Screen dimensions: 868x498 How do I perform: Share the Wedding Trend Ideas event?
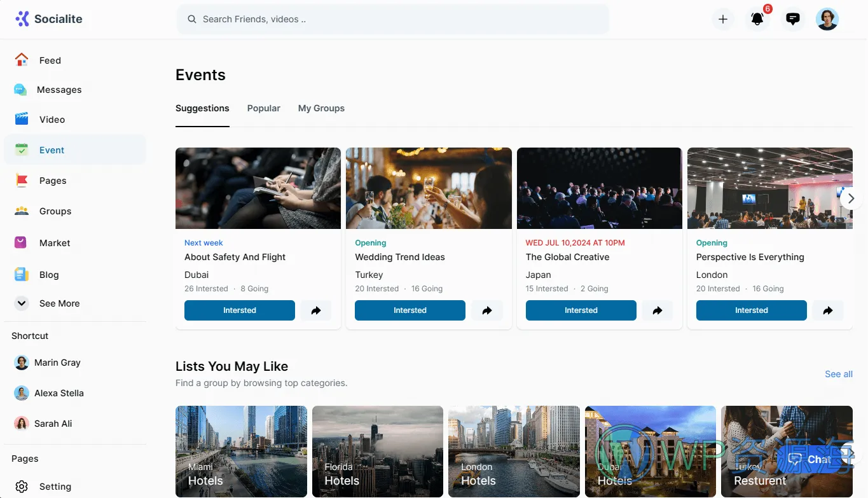click(x=486, y=310)
